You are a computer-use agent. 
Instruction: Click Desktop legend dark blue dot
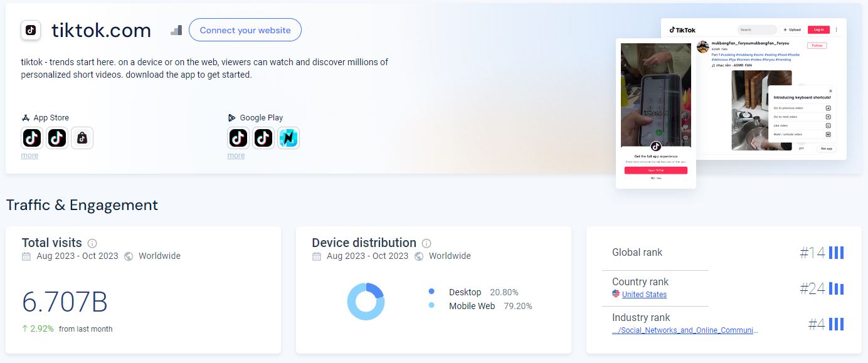click(x=431, y=292)
